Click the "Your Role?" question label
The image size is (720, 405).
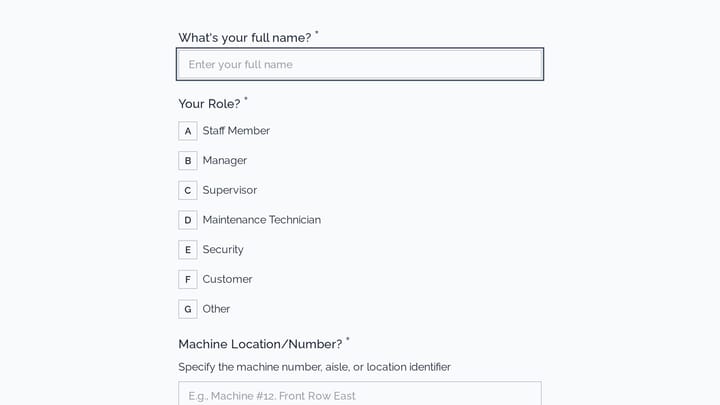(x=209, y=104)
